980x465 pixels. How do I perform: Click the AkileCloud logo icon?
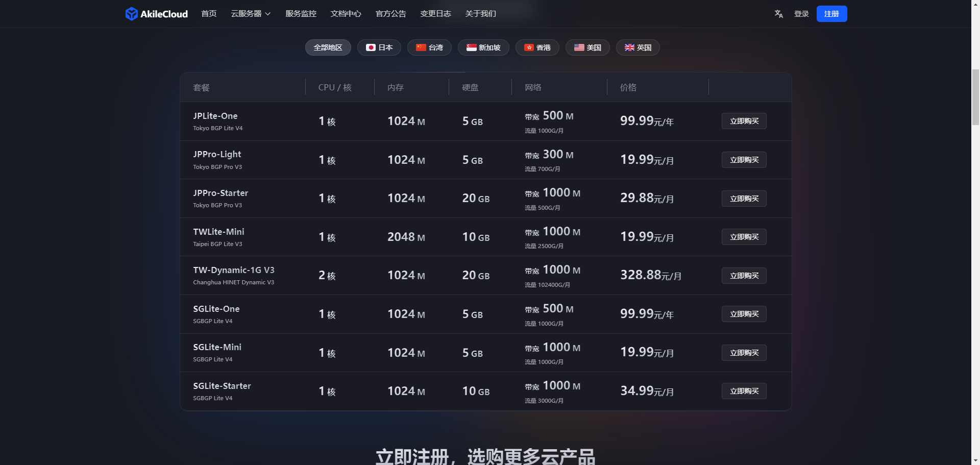coord(131,14)
